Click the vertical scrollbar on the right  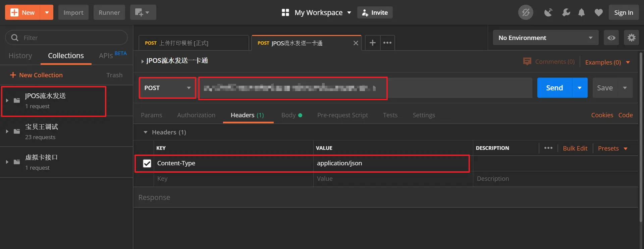pyautogui.click(x=641, y=137)
